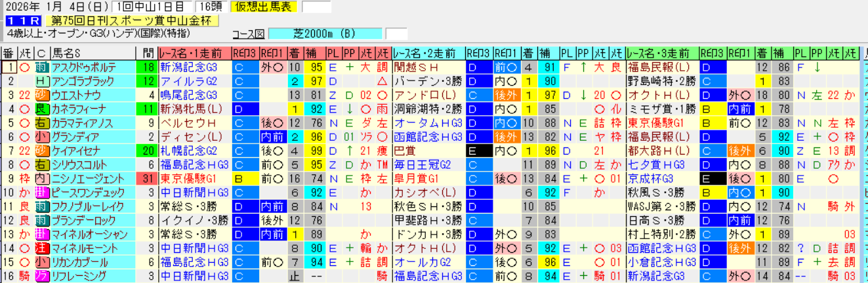This screenshot has width=868, height=283.
Task: Click the ディセン(L) race cell
Action: [x=194, y=137]
